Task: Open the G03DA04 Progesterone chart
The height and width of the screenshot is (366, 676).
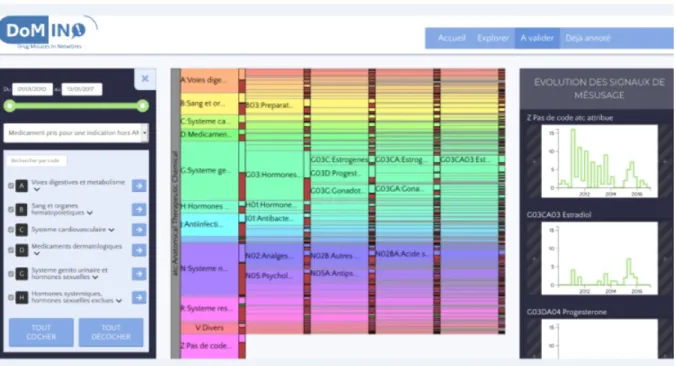Action: 599,339
